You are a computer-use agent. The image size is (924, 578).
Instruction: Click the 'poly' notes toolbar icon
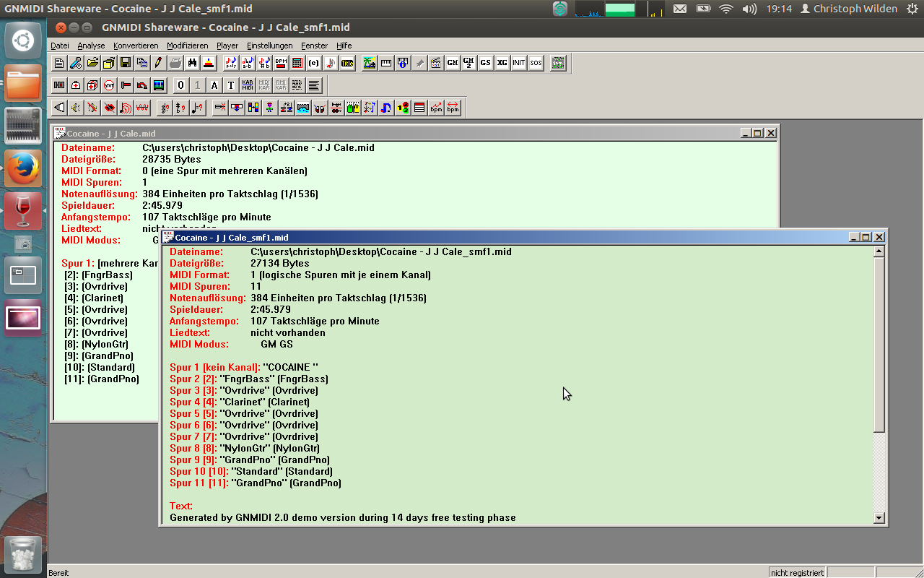click(x=232, y=63)
